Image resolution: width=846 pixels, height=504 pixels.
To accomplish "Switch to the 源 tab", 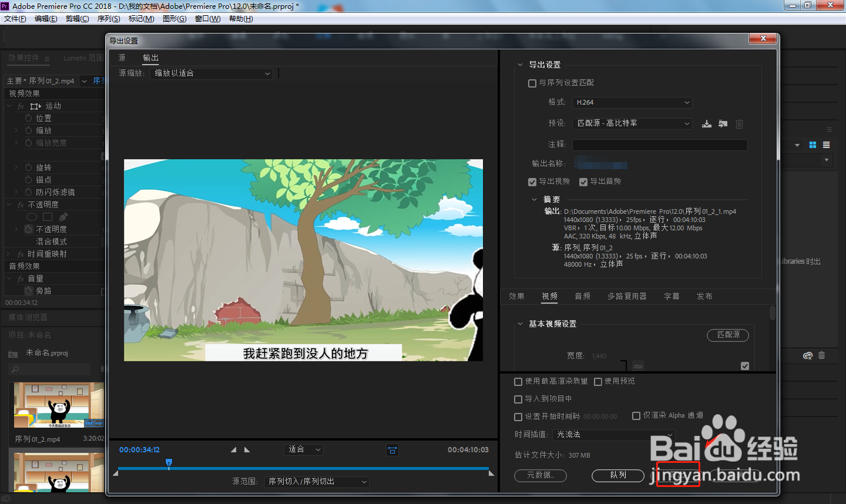I will pyautogui.click(x=122, y=58).
